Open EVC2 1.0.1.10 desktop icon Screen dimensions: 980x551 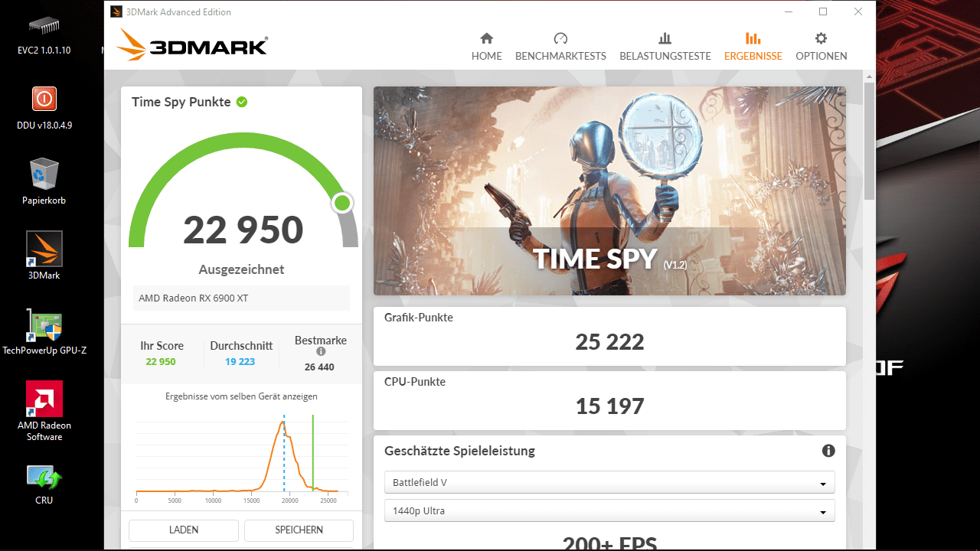[x=44, y=34]
